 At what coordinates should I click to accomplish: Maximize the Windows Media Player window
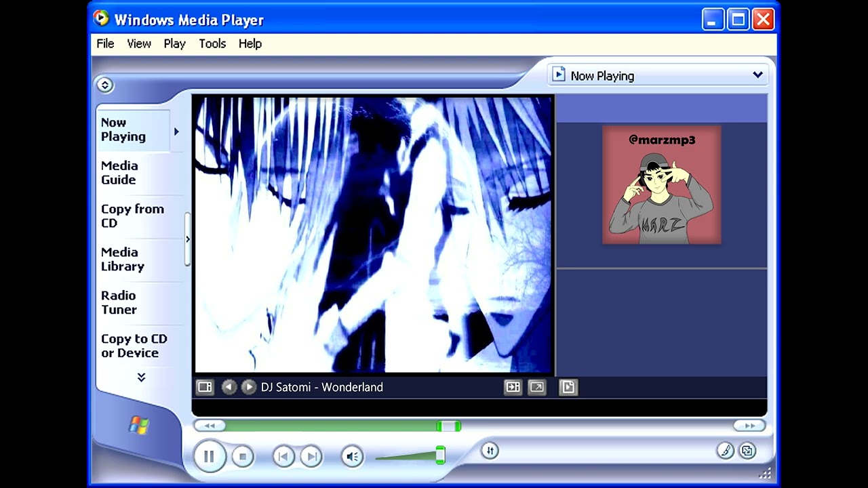pos(738,19)
